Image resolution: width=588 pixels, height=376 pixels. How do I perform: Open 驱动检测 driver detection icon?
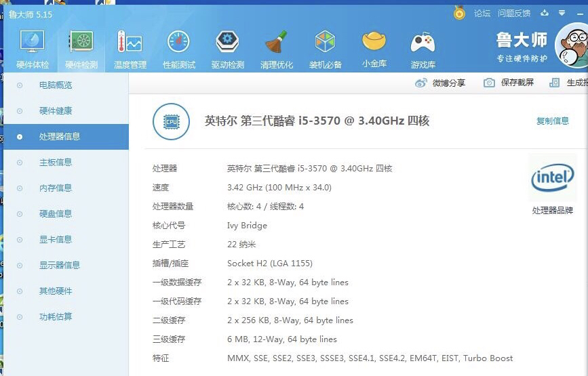pyautogui.click(x=228, y=49)
